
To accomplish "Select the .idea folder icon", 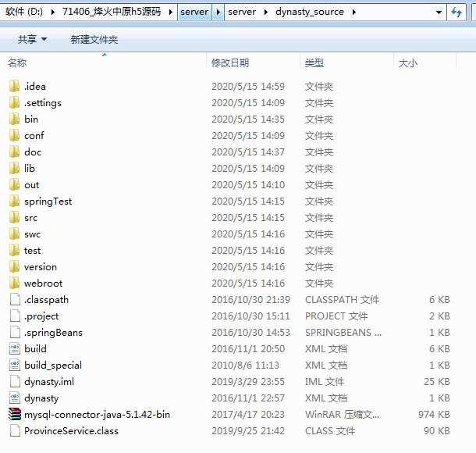I will point(14,86).
